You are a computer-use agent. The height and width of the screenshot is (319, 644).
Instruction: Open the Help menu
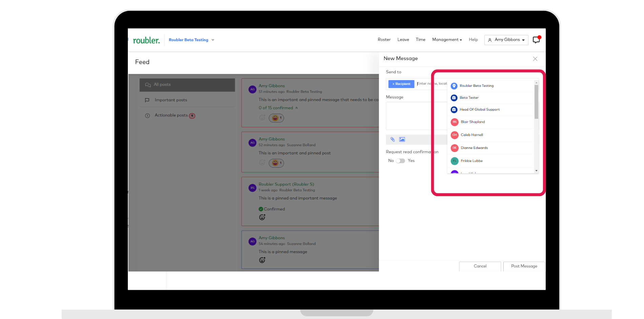(473, 40)
